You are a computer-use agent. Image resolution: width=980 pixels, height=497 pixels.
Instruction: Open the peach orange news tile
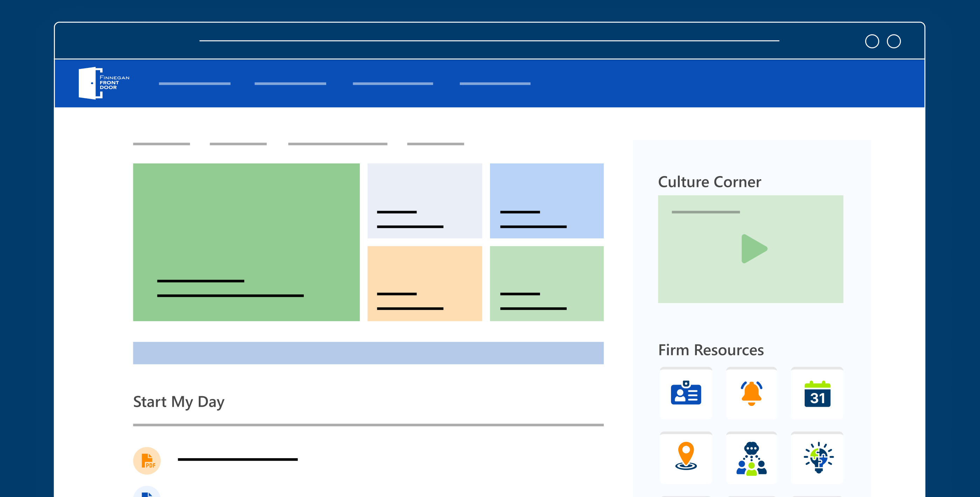425,283
